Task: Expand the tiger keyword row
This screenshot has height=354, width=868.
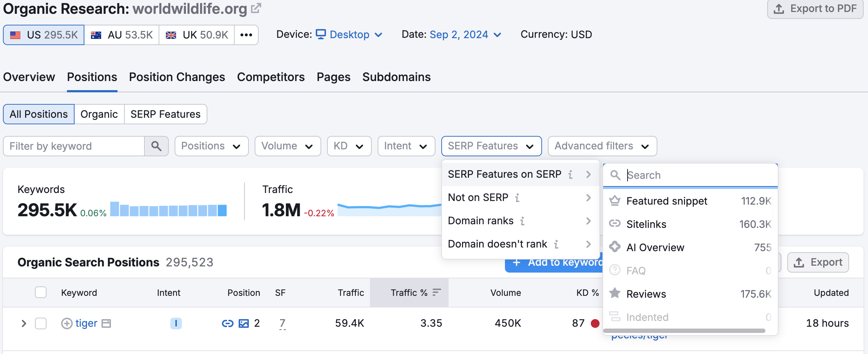Action: (x=24, y=323)
